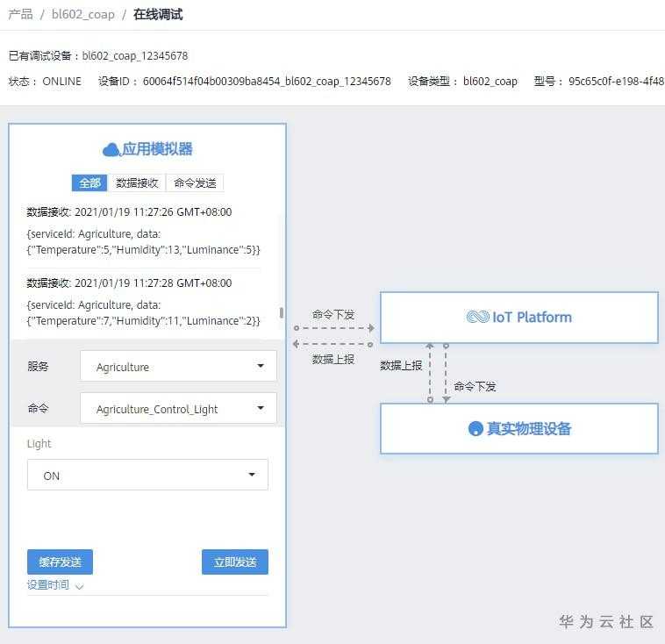Expand the 设置时间 option
This screenshot has width=665, height=644.
coord(55,585)
